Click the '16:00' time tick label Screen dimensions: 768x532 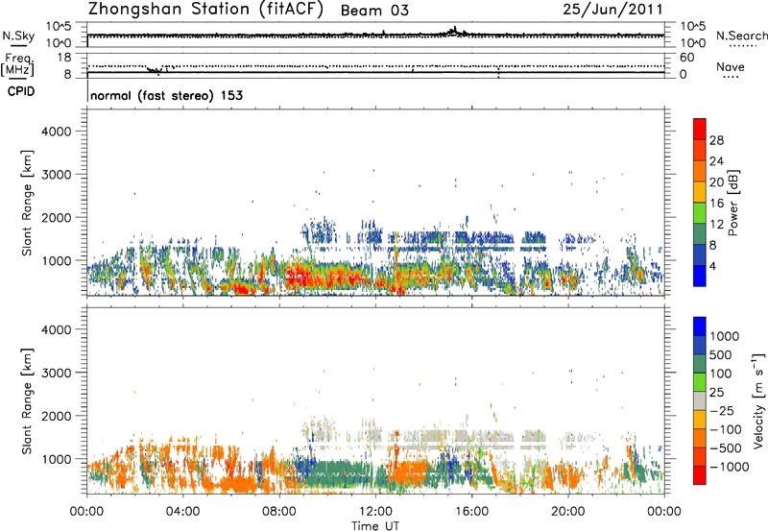pos(471,512)
